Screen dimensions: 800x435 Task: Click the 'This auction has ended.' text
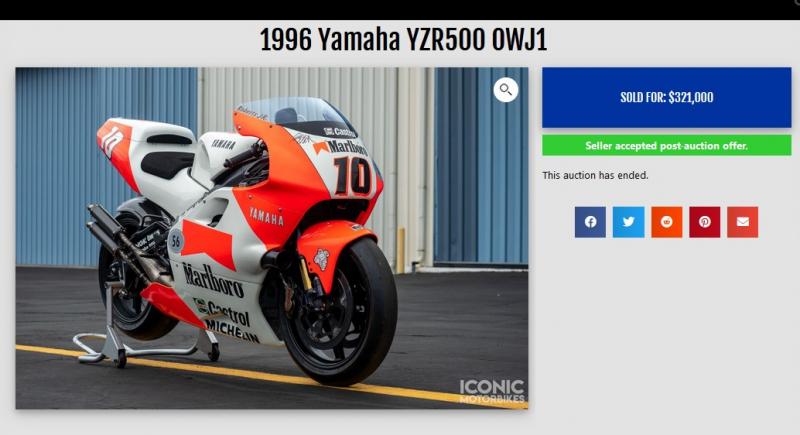[595, 175]
